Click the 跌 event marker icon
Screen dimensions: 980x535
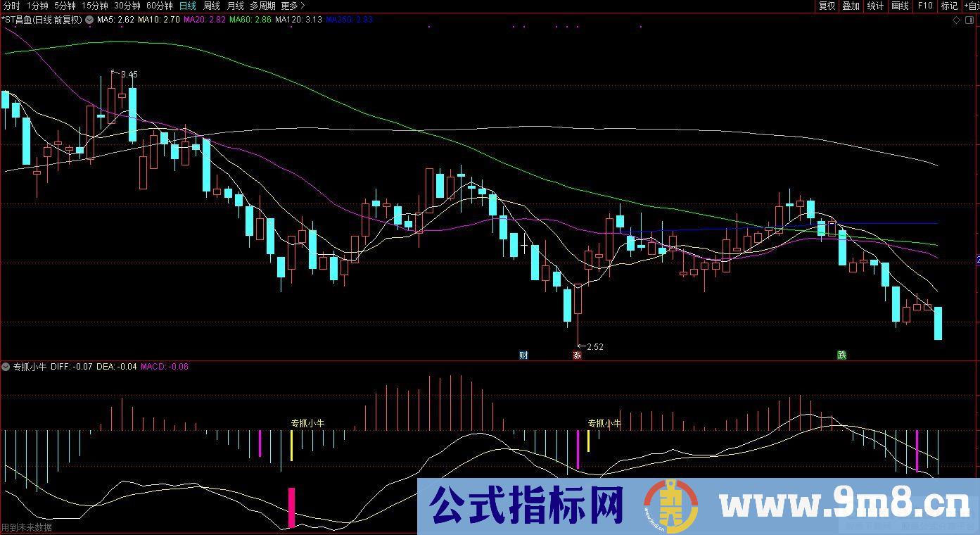coord(841,355)
